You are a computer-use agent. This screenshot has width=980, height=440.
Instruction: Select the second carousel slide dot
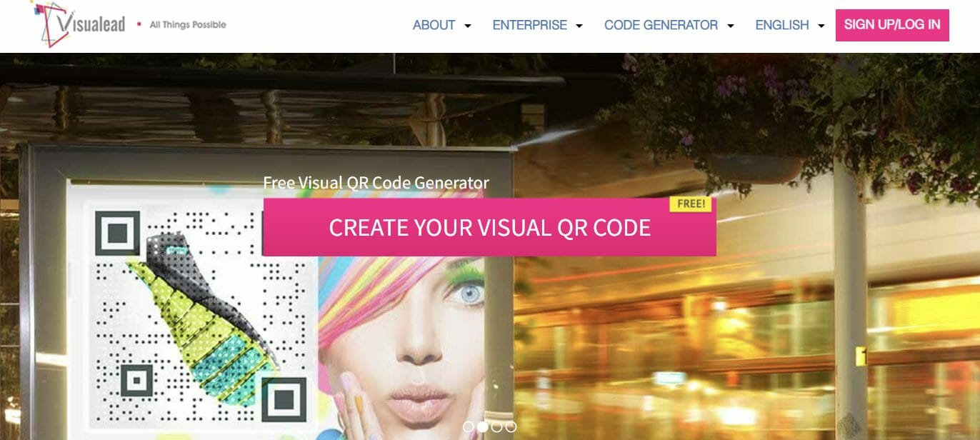(x=483, y=427)
